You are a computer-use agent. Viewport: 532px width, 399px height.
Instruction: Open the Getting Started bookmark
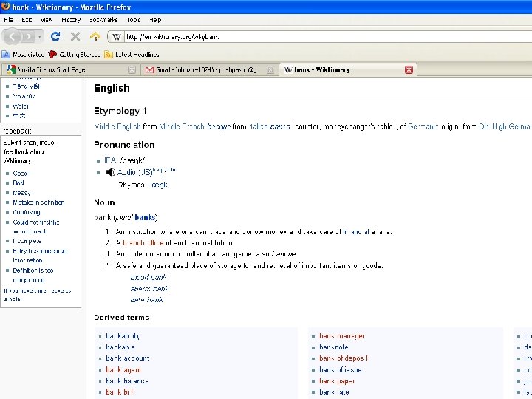[x=75, y=54]
